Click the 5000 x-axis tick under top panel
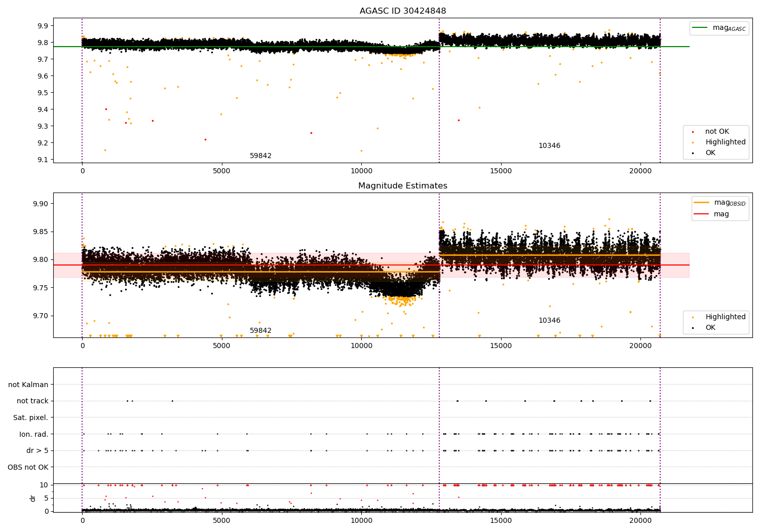Image resolution: width=760 pixels, height=532 pixels. 221,171
